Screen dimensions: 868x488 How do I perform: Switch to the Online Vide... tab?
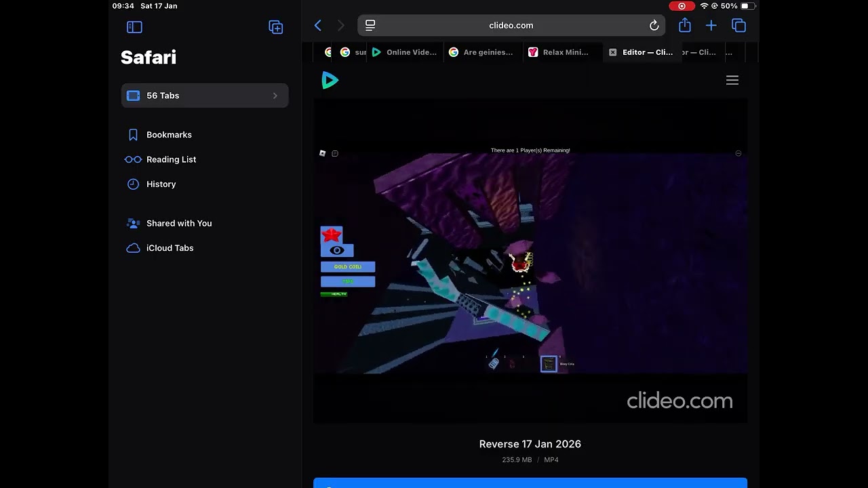[x=405, y=52]
